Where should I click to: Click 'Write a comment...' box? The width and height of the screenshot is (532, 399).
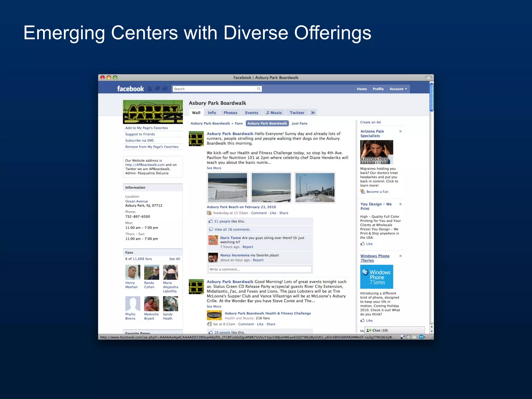[260, 269]
